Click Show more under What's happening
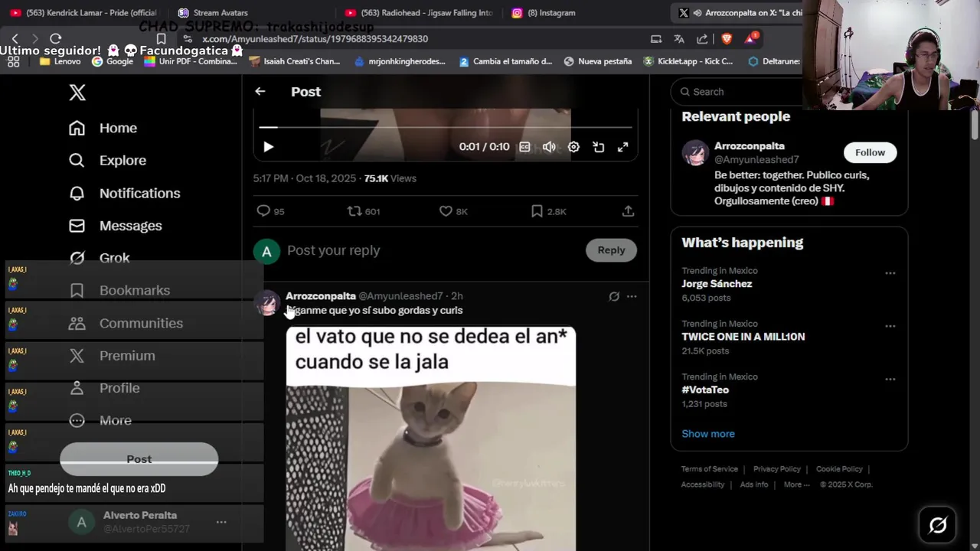 (x=708, y=433)
